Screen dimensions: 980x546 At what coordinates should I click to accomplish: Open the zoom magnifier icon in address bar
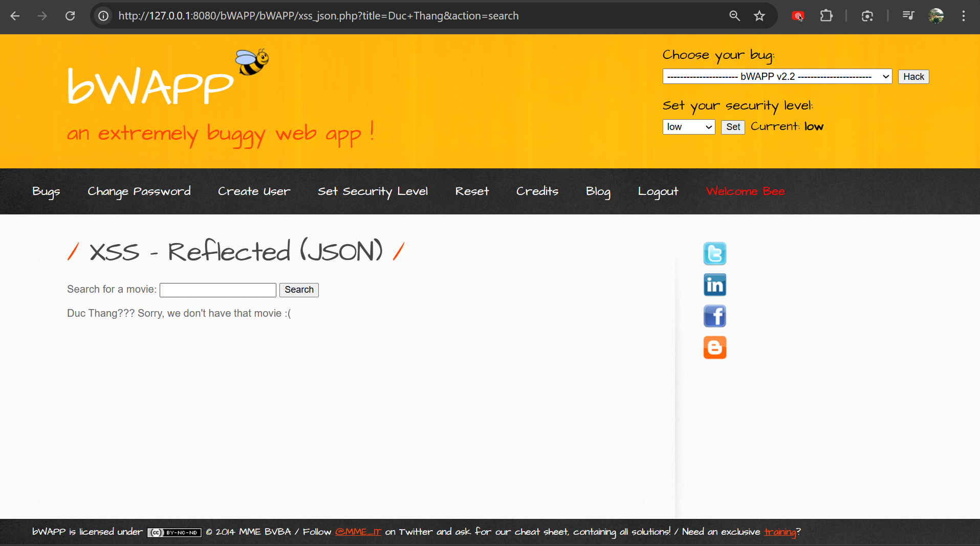tap(734, 16)
